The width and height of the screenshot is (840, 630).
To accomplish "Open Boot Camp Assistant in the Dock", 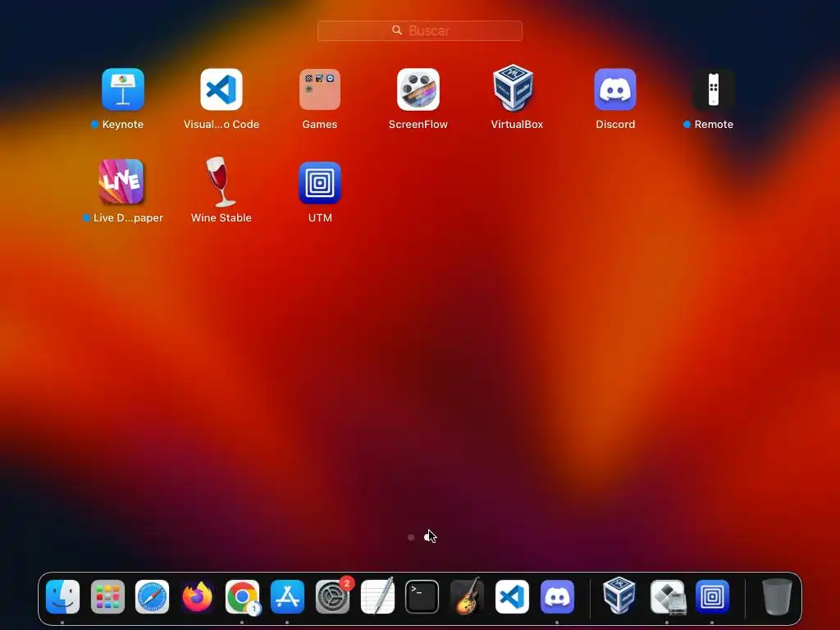I will click(x=668, y=597).
